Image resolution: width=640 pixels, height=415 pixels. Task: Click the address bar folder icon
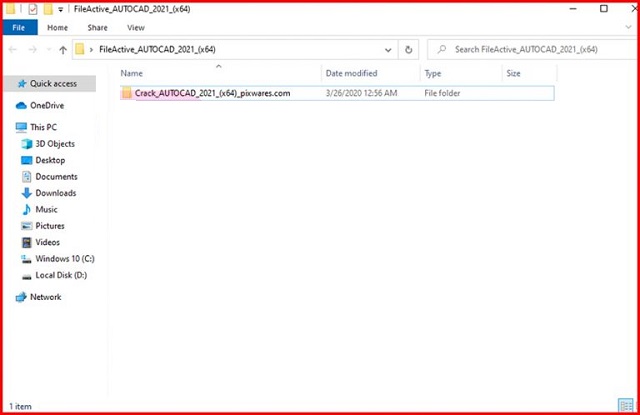click(80, 49)
